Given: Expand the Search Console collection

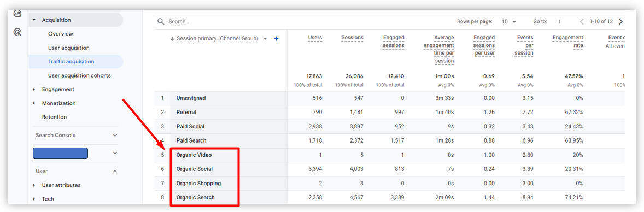Looking at the screenshot, I should coord(115,135).
